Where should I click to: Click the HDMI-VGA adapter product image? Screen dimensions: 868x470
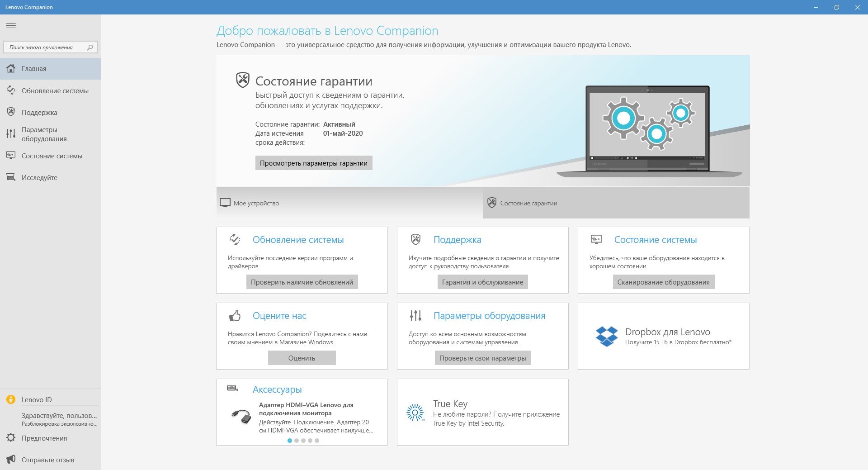[241, 416]
